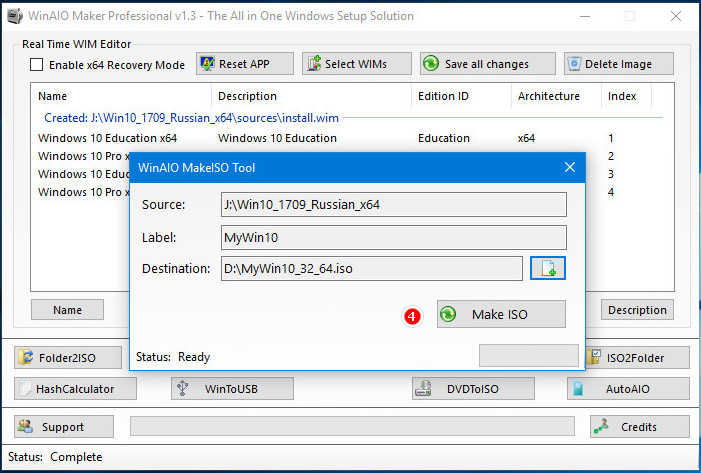Click the Credits icon

click(x=601, y=427)
